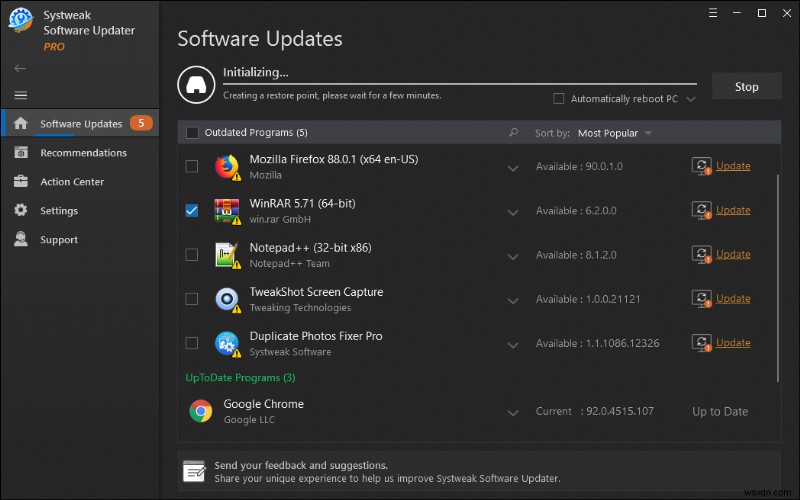Enable Automatically reboot PC checkbox
Screen dimensions: 800x500
point(559,98)
